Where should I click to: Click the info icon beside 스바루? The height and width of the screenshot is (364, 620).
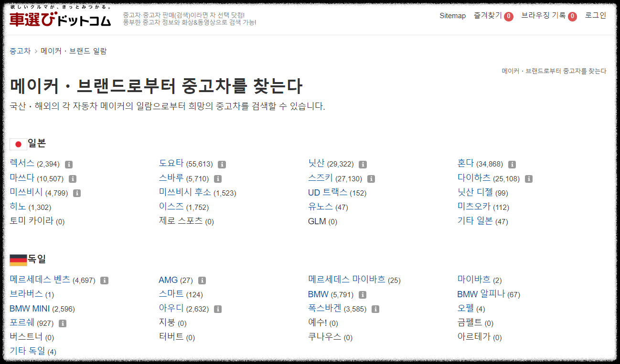pos(218,178)
